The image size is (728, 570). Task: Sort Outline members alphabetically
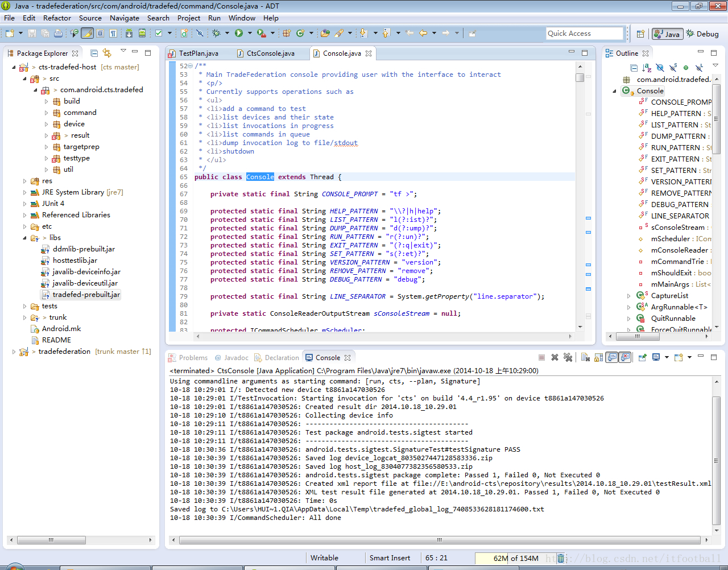click(647, 68)
